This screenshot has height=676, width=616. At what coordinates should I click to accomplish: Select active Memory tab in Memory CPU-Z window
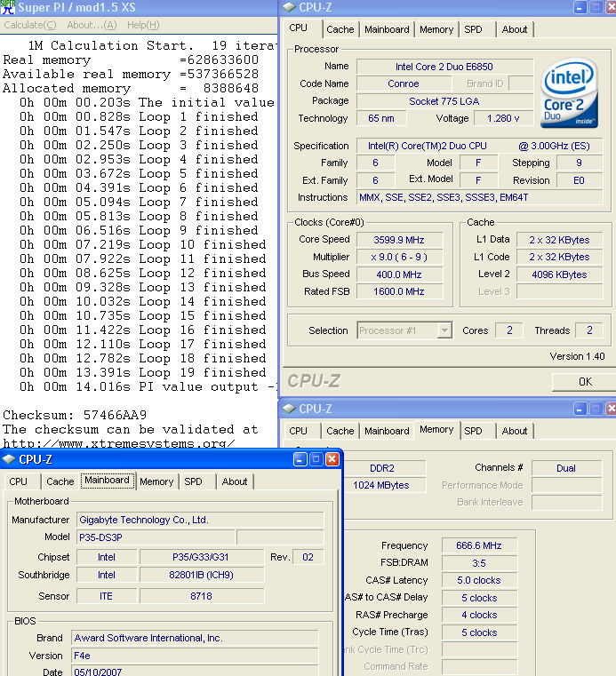click(436, 429)
